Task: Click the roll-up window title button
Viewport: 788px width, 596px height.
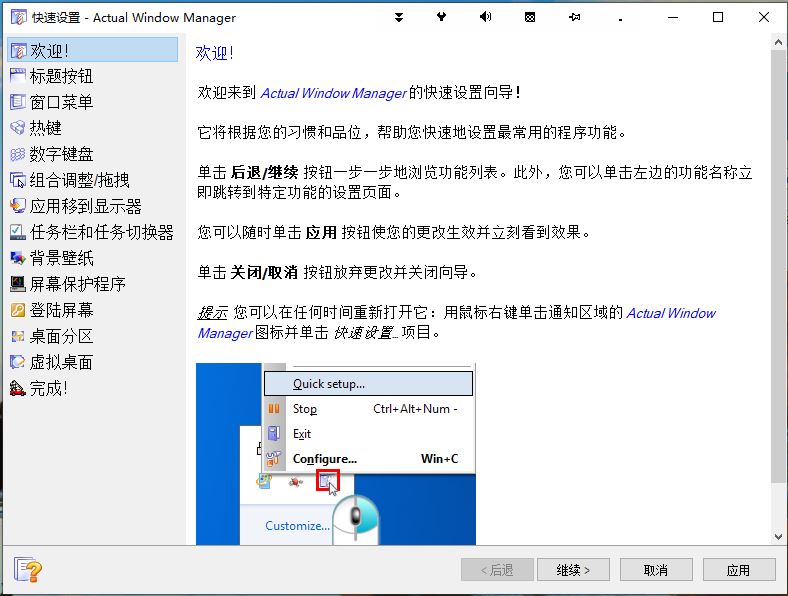Action: [x=399, y=18]
